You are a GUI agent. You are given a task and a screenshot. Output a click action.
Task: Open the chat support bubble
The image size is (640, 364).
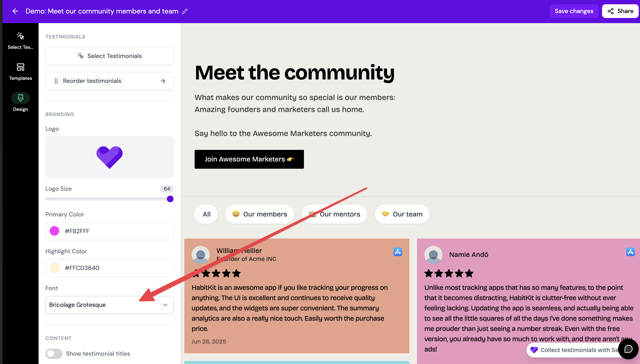pyautogui.click(x=628, y=349)
